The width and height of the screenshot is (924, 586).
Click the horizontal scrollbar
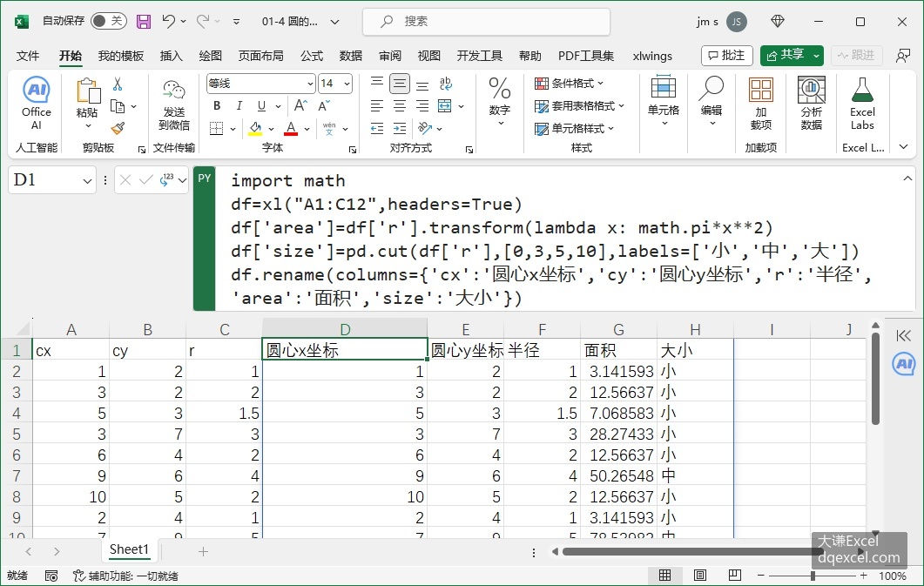coord(693,552)
